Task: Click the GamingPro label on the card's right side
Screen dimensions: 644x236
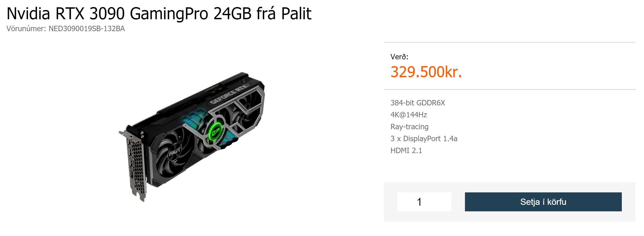Action: point(255,108)
